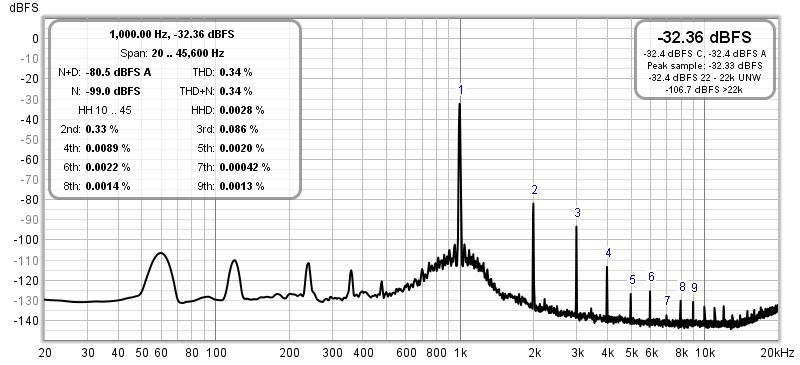Click the large "-32.36 dBFS" level readout
This screenshot has width=800, height=365.
705,37
